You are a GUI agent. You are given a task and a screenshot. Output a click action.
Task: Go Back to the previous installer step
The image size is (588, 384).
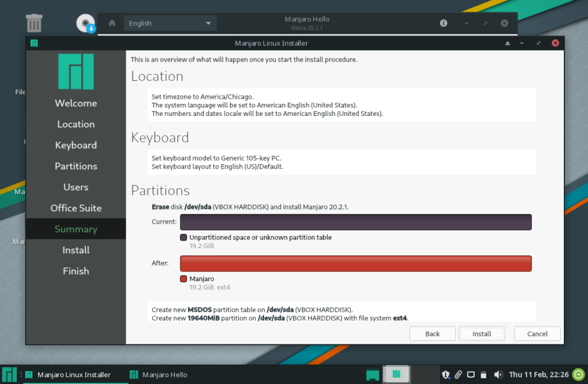tap(432, 333)
